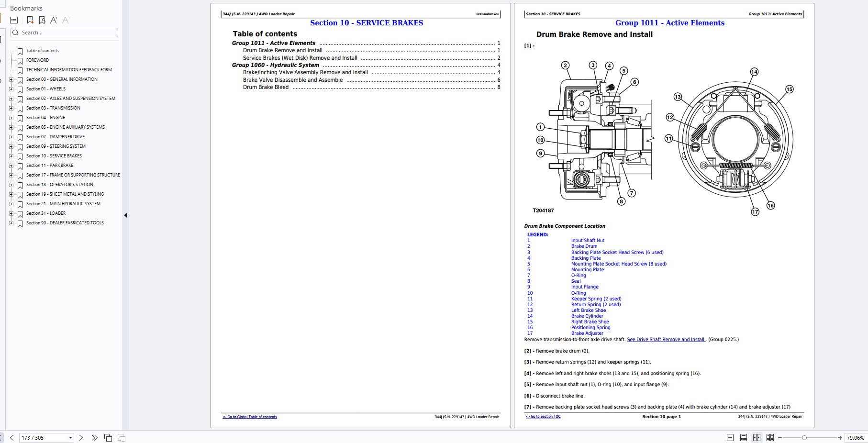The height and width of the screenshot is (443, 868).
Task: Open the page number dropdown
Action: point(70,438)
